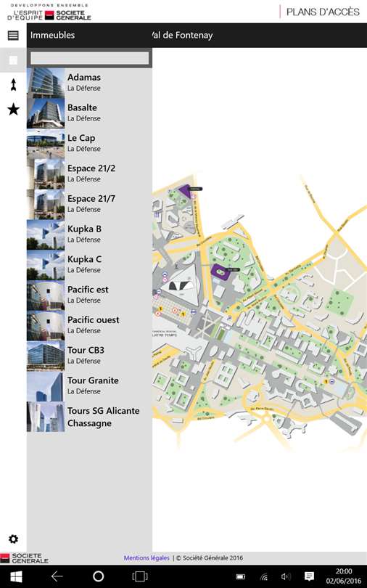
Task: Select Basalte building row
Action: coord(89,113)
